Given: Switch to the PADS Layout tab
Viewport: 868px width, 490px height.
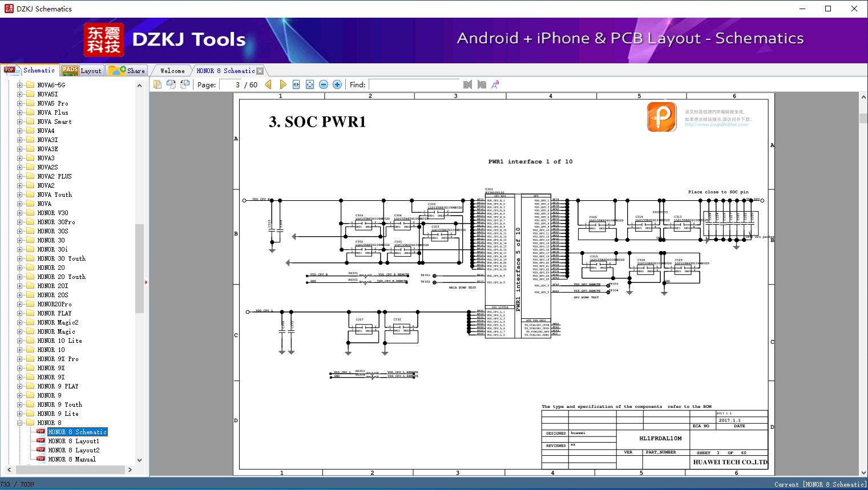Looking at the screenshot, I should [81, 71].
